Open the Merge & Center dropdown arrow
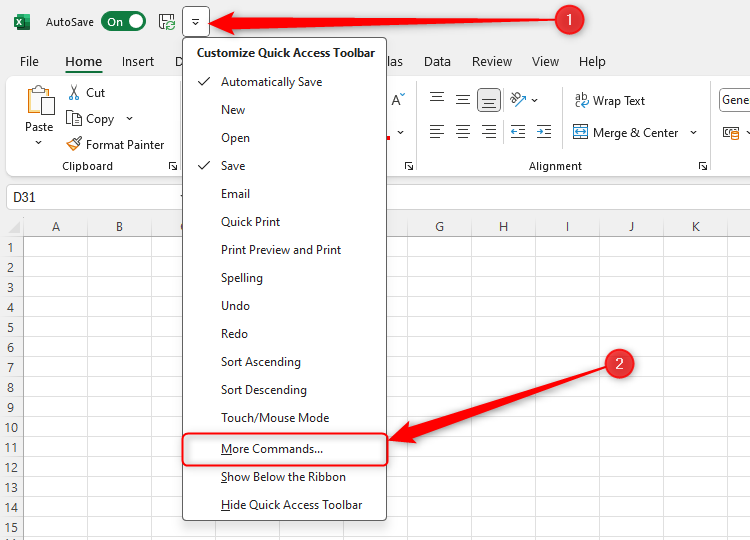This screenshot has width=750, height=540. pos(691,133)
